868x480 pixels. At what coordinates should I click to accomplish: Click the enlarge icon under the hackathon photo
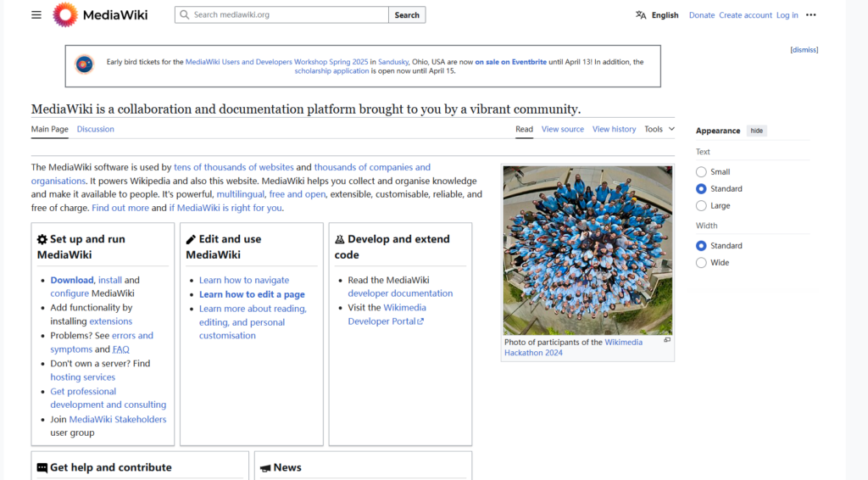[x=667, y=340]
